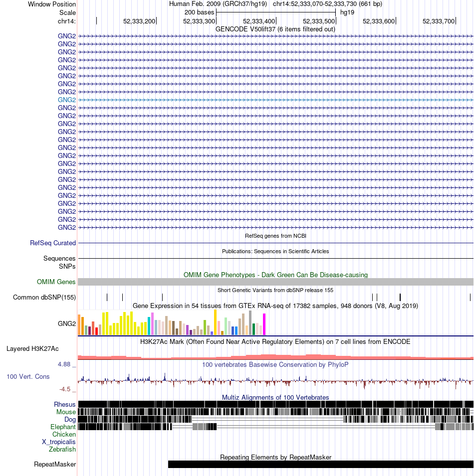474x476 pixels.
Task: Click the Scale label in the ruler
Action: [67, 13]
